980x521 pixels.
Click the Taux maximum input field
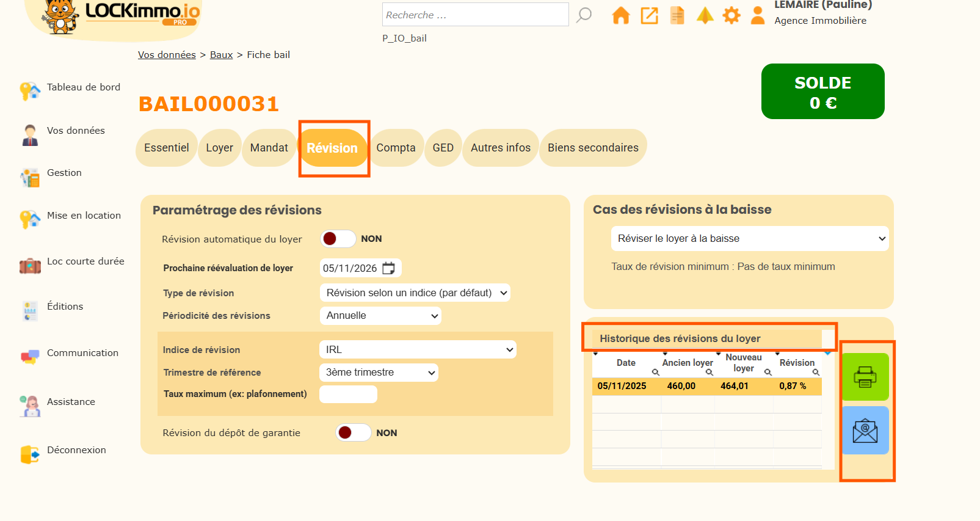click(x=348, y=395)
